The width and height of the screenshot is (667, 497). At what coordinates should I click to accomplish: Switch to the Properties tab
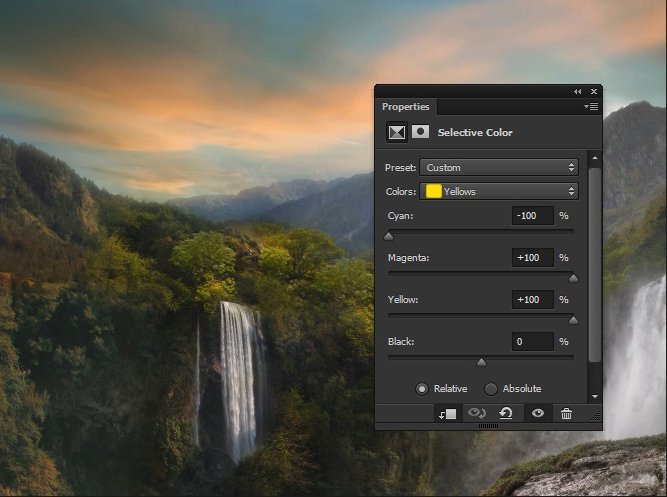406,107
